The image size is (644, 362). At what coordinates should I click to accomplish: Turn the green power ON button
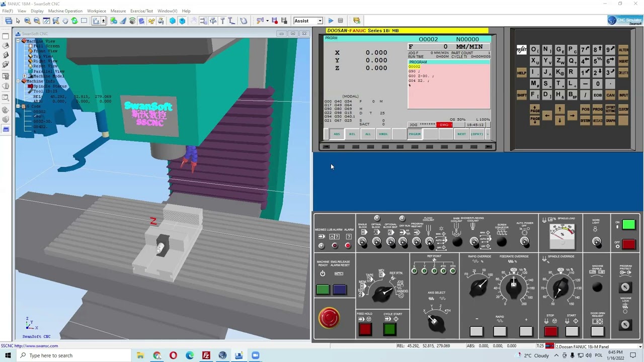(628, 225)
